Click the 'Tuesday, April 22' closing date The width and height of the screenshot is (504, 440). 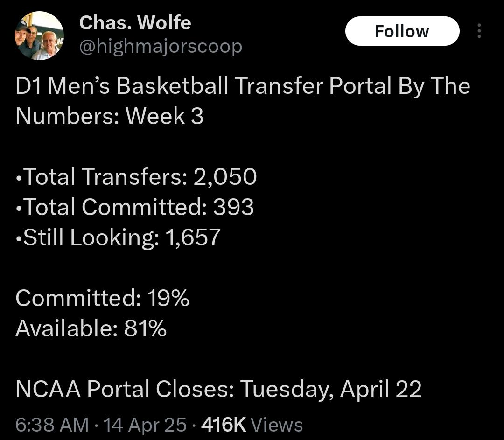tap(331, 389)
